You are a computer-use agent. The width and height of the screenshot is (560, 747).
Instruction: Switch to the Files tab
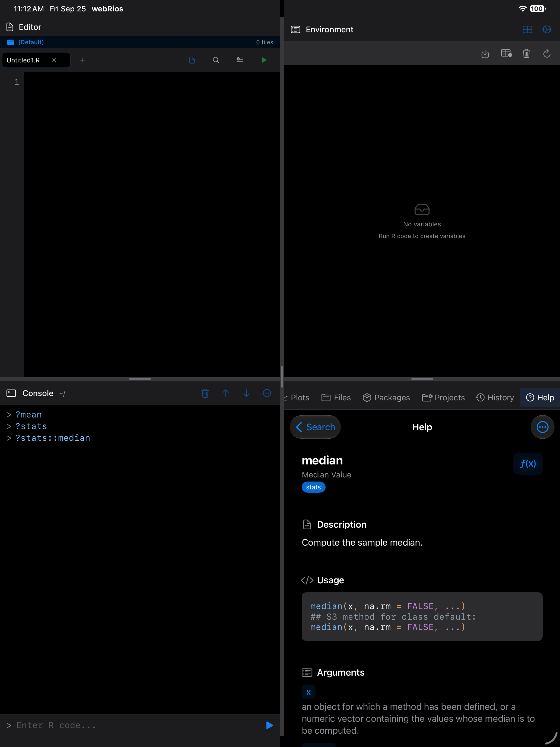pos(336,397)
